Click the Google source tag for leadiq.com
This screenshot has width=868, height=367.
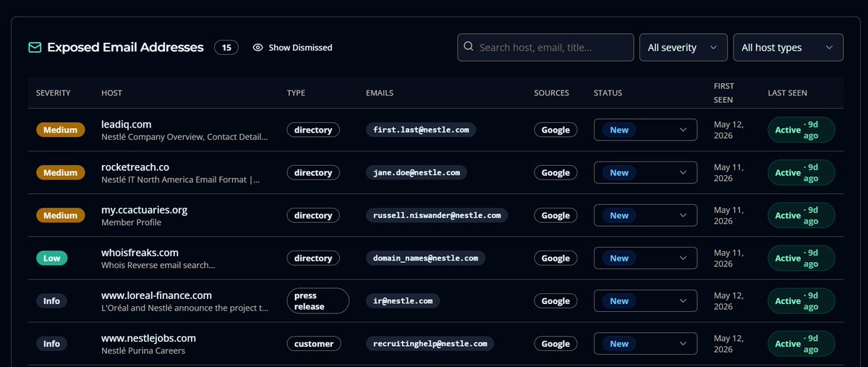[556, 130]
